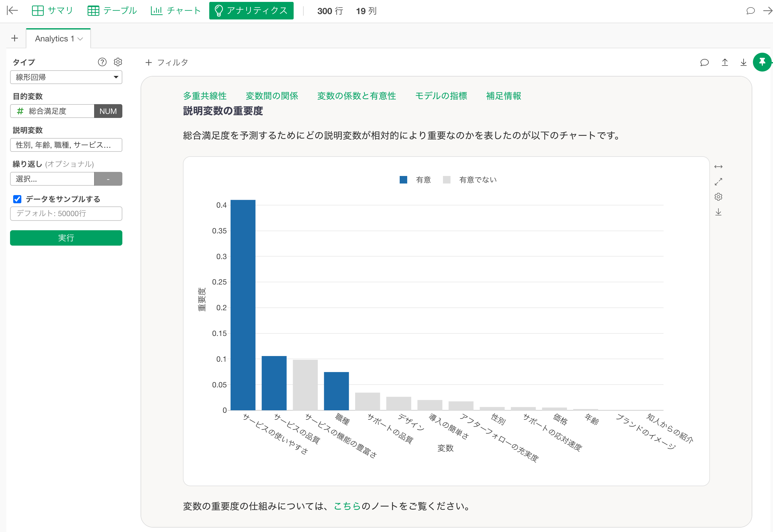Click the analytics export upload icon

pos(725,62)
